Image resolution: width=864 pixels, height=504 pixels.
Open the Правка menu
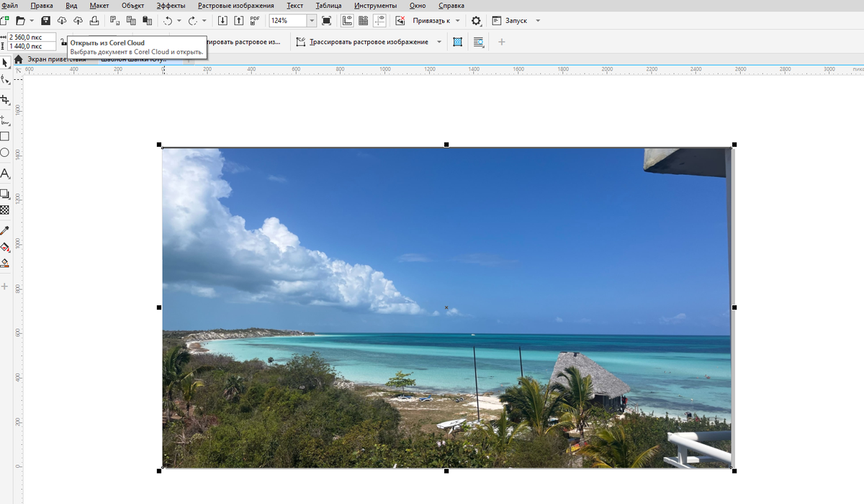pyautogui.click(x=42, y=5)
